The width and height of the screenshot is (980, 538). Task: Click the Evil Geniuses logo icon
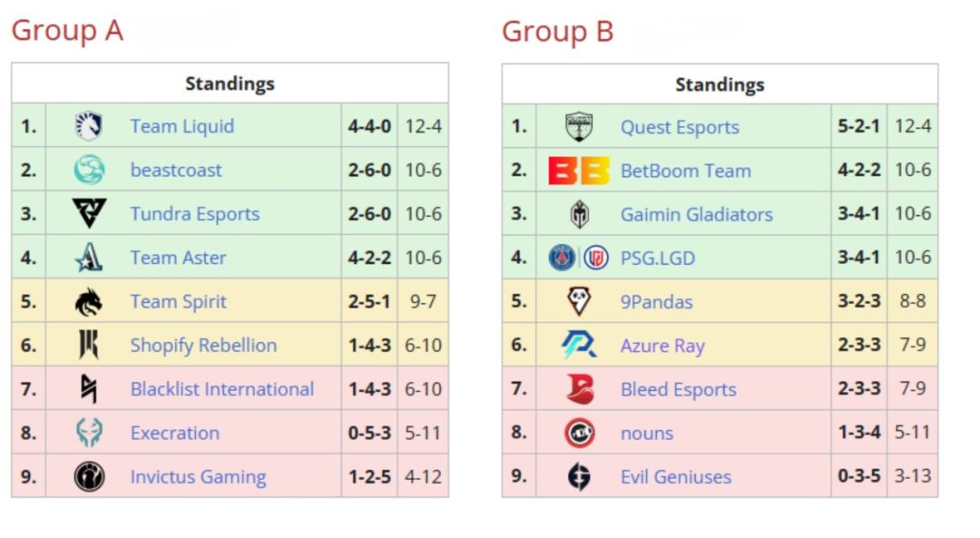tap(579, 476)
